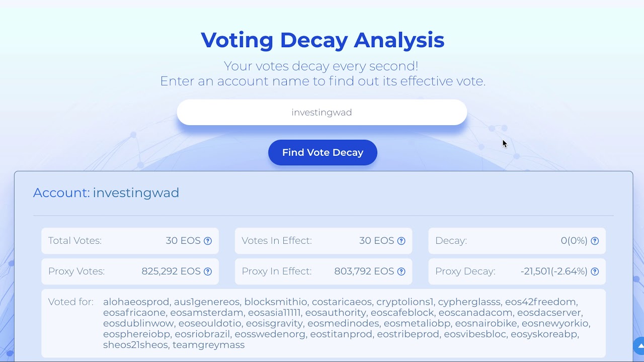Click the 825,292 EOS proxy votes value

pos(171,271)
